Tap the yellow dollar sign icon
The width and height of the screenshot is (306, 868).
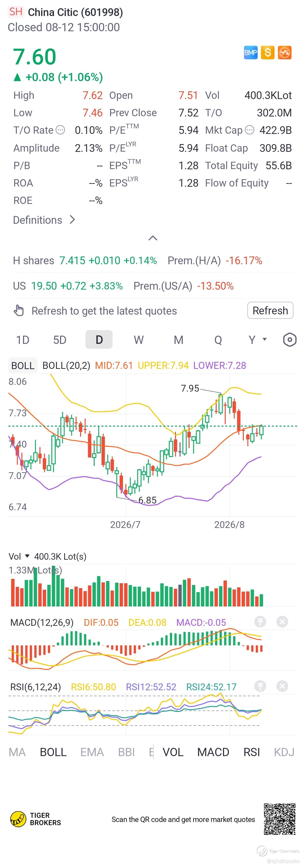(268, 53)
